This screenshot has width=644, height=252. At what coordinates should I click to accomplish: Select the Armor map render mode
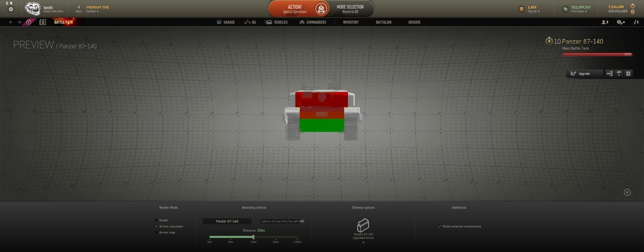pyautogui.click(x=165, y=232)
